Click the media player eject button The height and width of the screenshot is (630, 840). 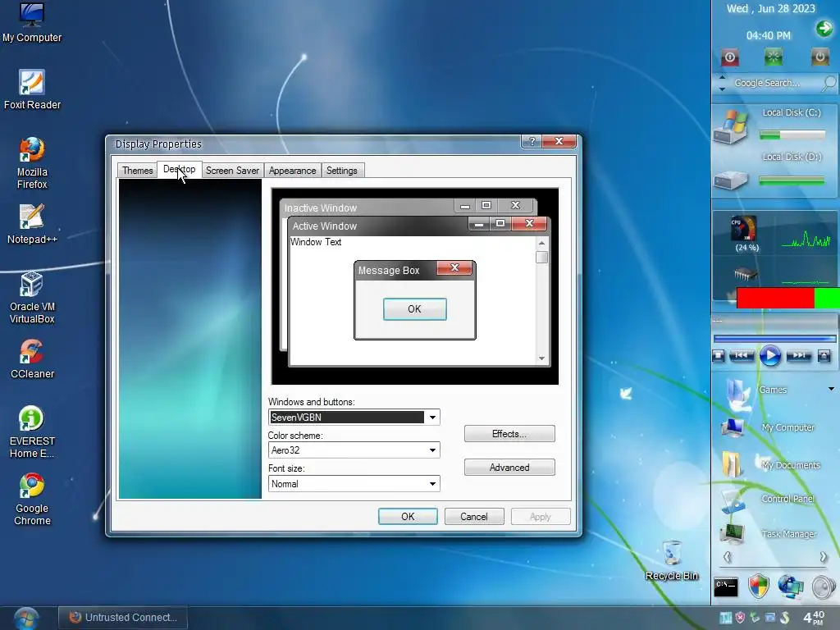[x=824, y=355]
